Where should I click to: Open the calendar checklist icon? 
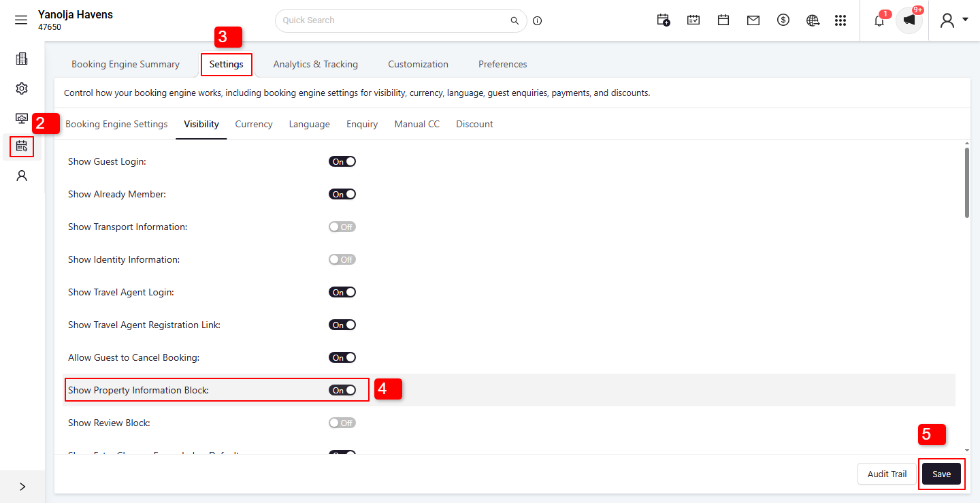point(693,20)
